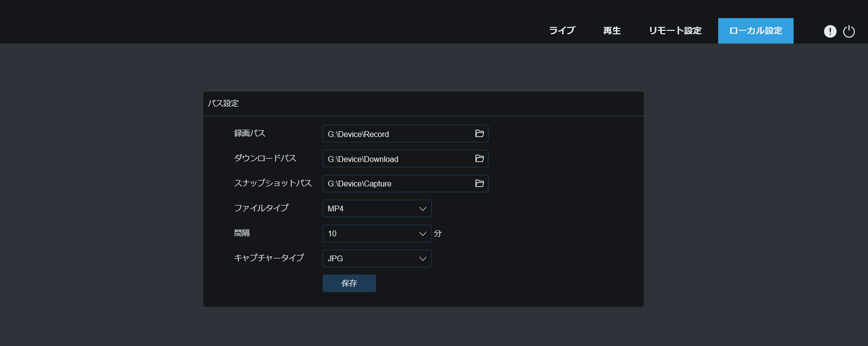
Task: Focus the G:\Device\Download path field
Action: tap(397, 159)
